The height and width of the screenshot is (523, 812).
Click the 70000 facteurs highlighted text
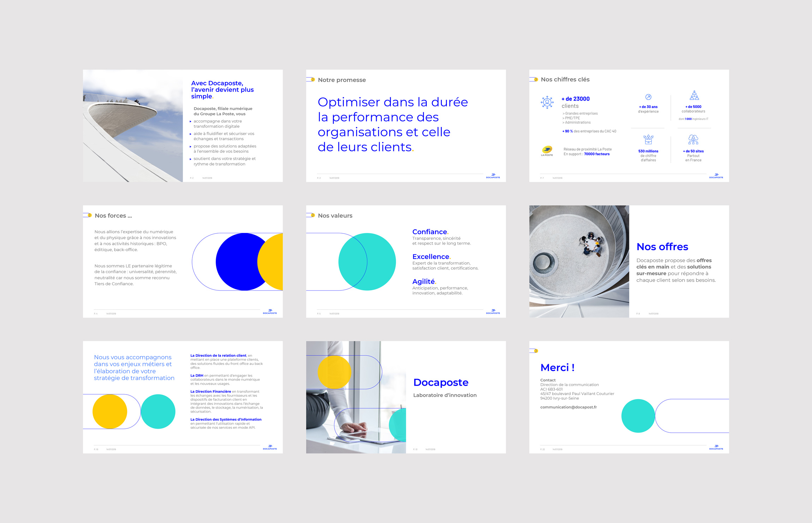[x=597, y=154]
